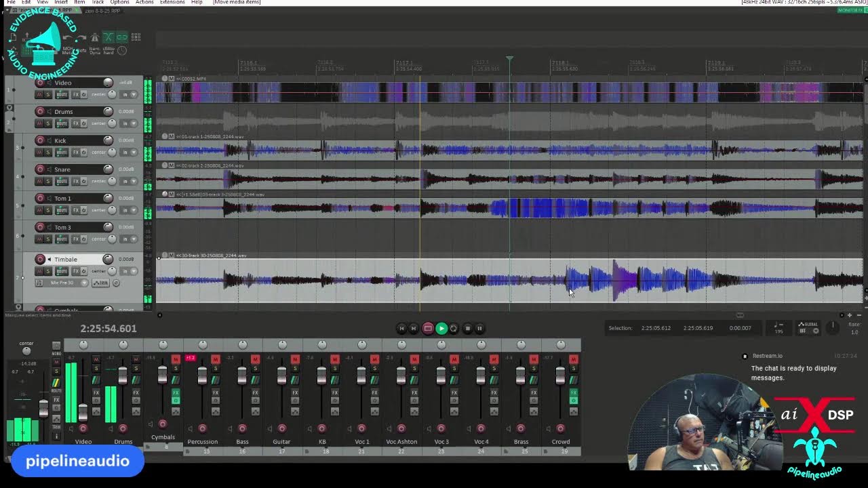Solo the Tom 1 track
Image resolution: width=868 pixels, height=488 pixels.
pyautogui.click(x=48, y=210)
